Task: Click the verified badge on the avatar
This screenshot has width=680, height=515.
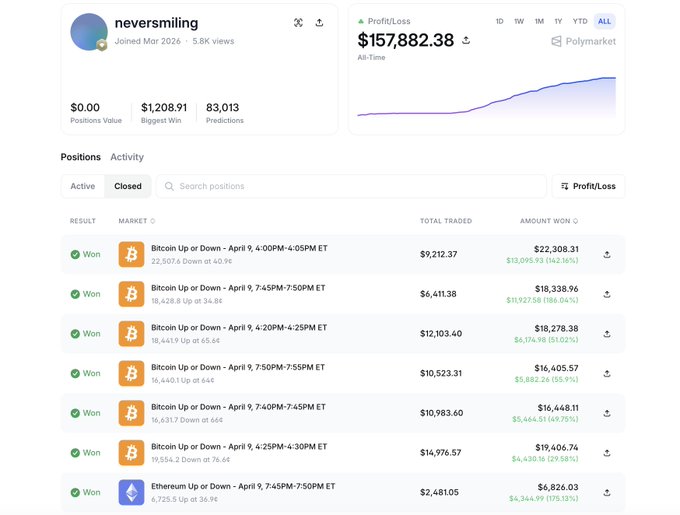Action: point(102,45)
